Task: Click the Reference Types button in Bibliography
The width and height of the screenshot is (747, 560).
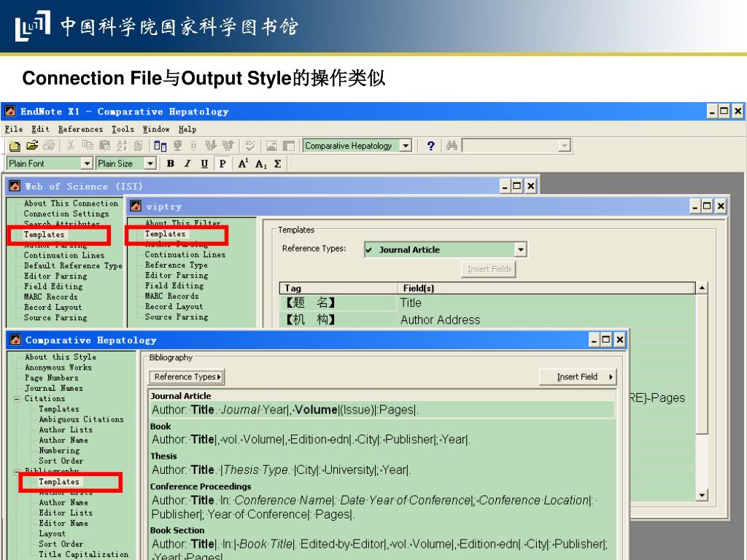Action: point(186,377)
